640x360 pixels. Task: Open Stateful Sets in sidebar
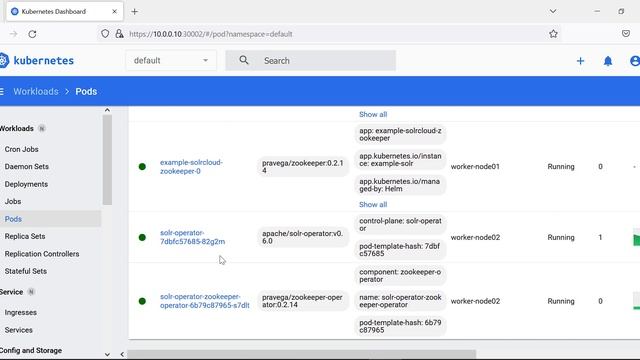tap(26, 271)
